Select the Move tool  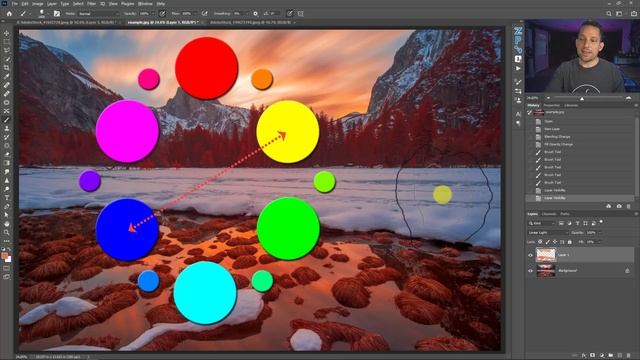coord(7,33)
